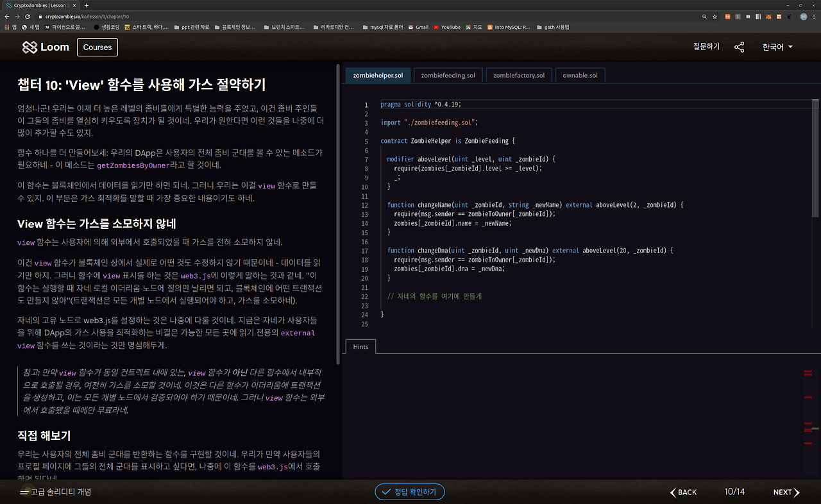Open the ownable.sol tab
Image resolution: width=821 pixels, height=504 pixels.
(x=580, y=75)
